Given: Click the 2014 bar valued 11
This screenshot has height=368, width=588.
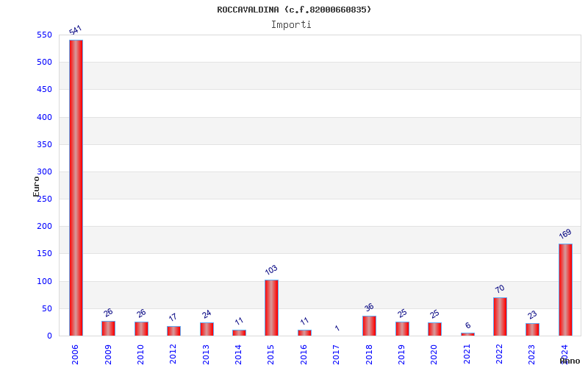Looking at the screenshot, I should pos(240,333).
